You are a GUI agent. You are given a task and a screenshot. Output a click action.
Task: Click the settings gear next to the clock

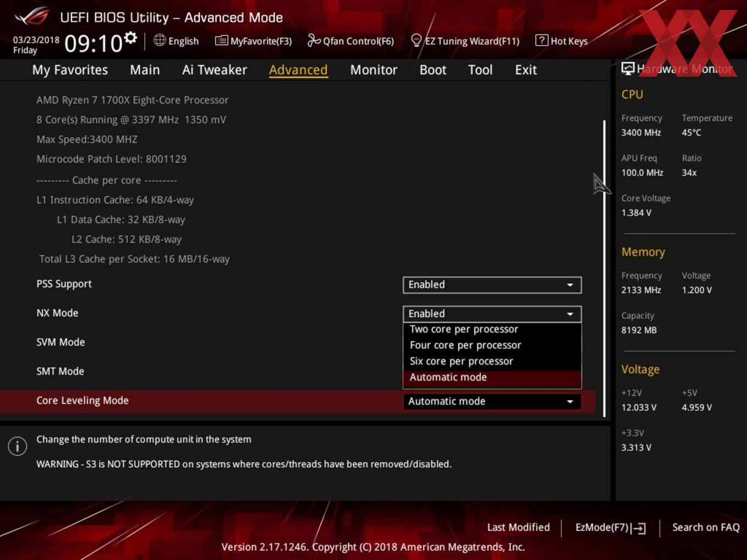130,38
